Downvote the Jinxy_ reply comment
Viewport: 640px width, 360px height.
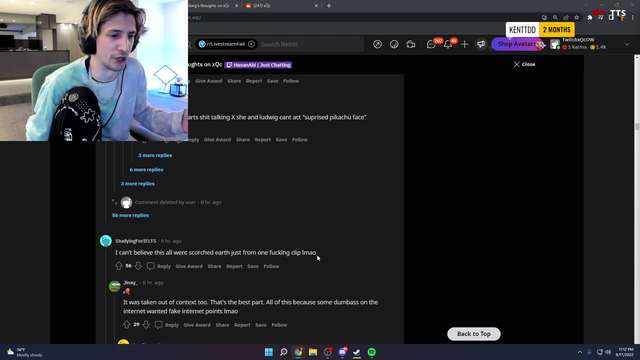tap(146, 325)
